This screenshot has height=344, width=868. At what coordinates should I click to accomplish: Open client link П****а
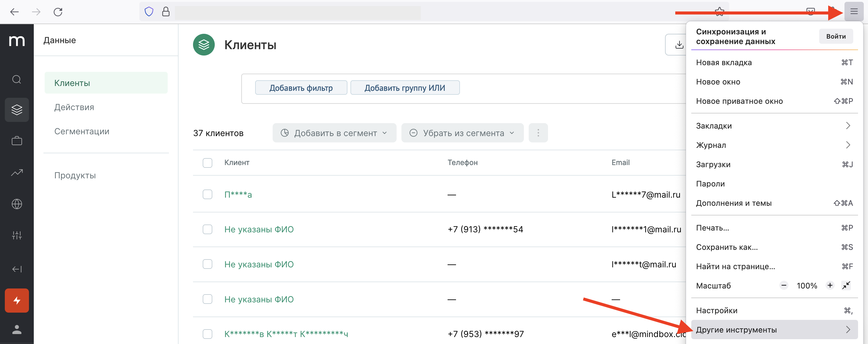coord(238,195)
